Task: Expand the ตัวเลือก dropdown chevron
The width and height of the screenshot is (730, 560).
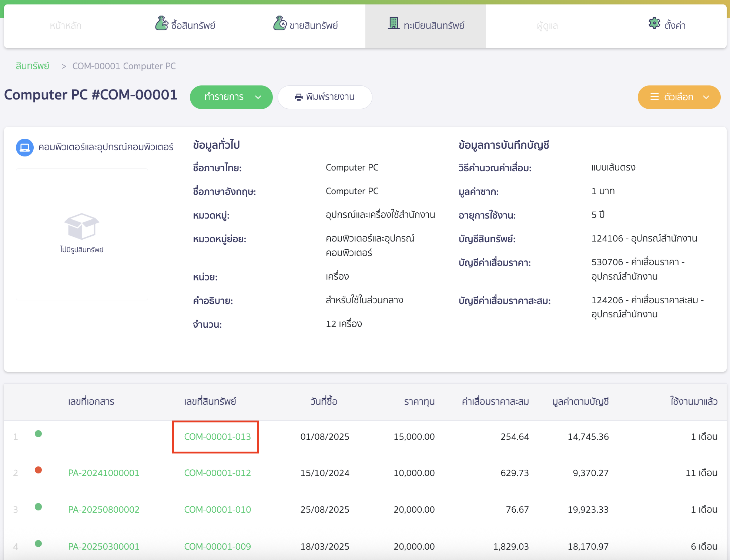Action: coord(706,97)
